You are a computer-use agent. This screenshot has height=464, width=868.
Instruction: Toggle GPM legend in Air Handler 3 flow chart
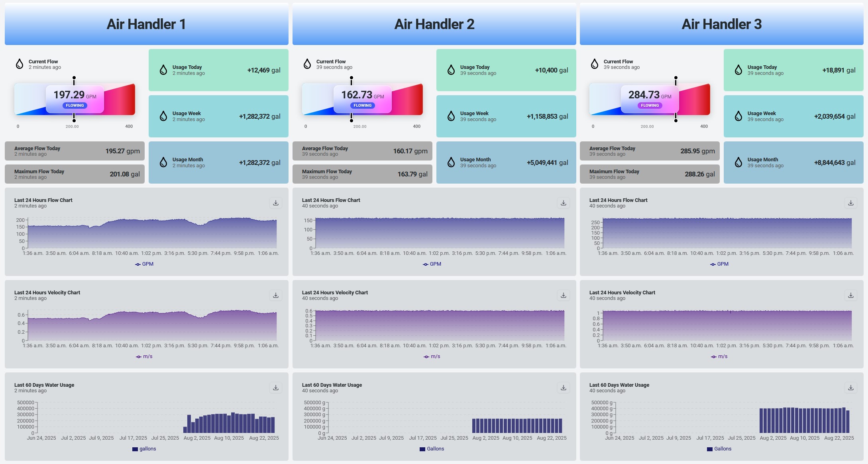(719, 264)
